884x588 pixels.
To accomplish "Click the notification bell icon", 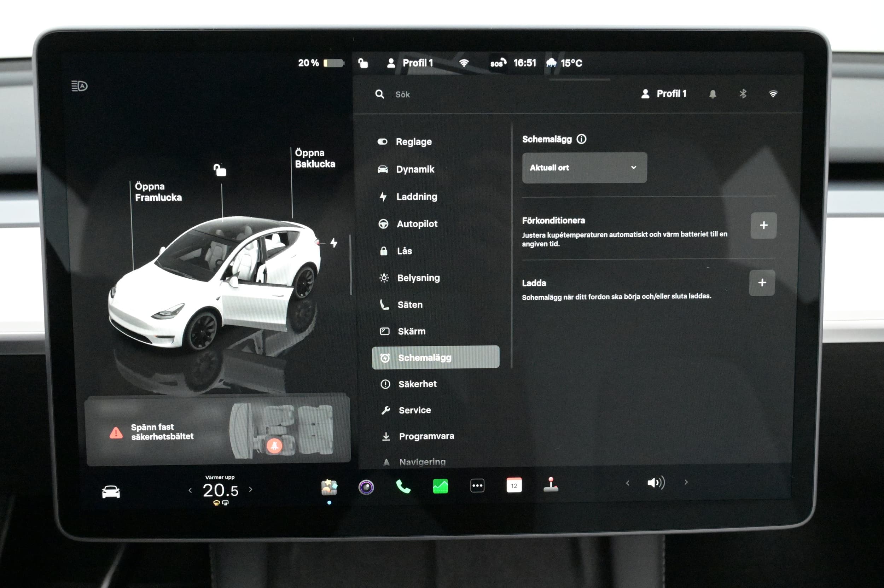I will click(x=713, y=94).
